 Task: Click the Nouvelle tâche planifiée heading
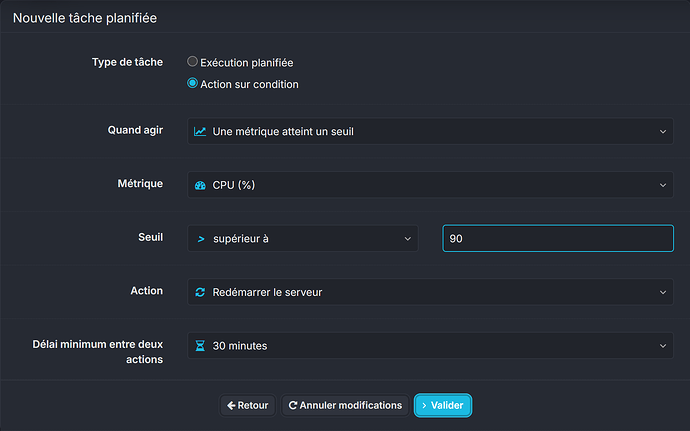(x=84, y=18)
